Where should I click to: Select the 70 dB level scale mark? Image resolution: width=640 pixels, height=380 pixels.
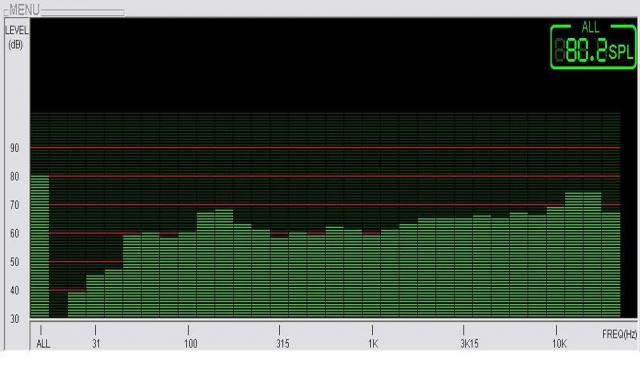pyautogui.click(x=15, y=205)
